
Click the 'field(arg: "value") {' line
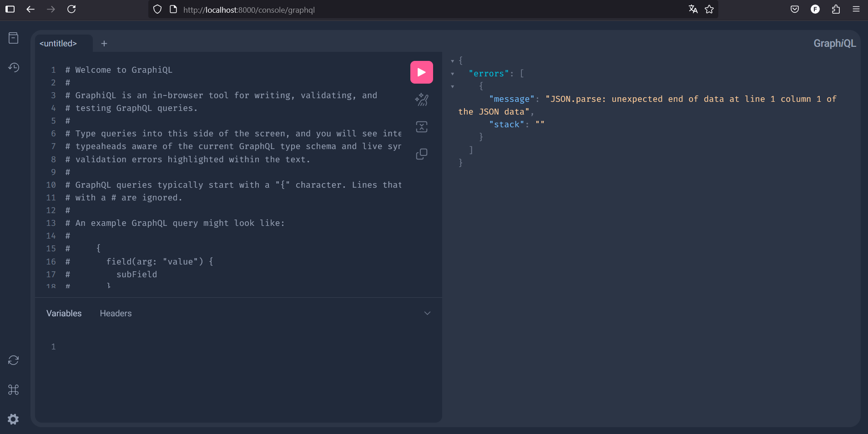pyautogui.click(x=160, y=262)
